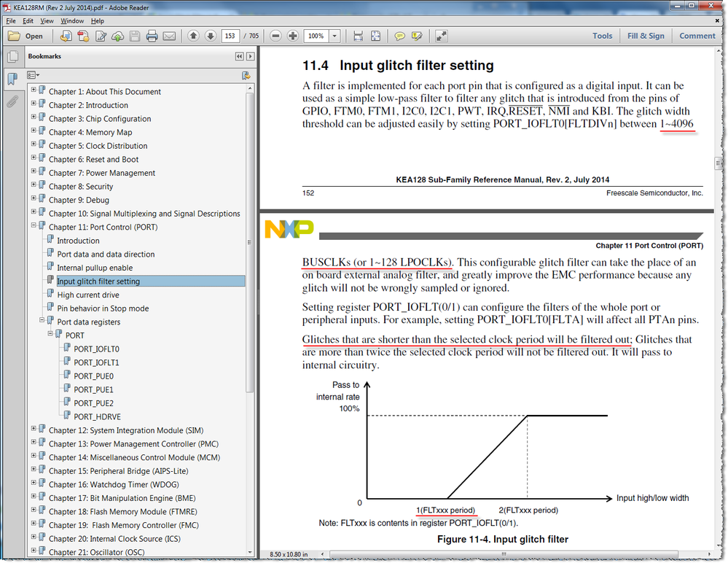
Task: Zoom out with minus button
Action: click(275, 36)
